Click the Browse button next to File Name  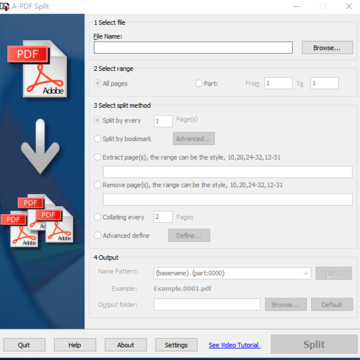coord(327,48)
